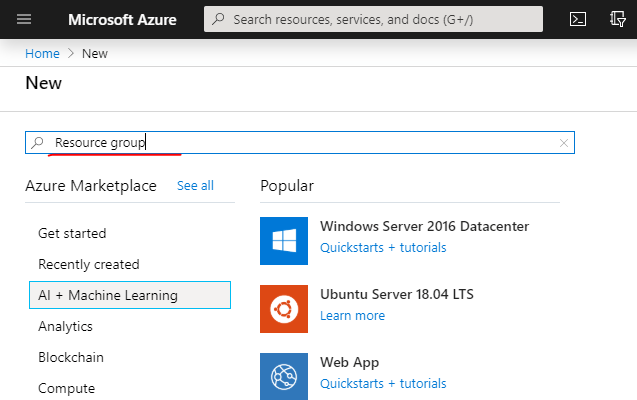Click the magnifier icon in marketplace search
The width and height of the screenshot is (637, 400).
tap(38, 143)
